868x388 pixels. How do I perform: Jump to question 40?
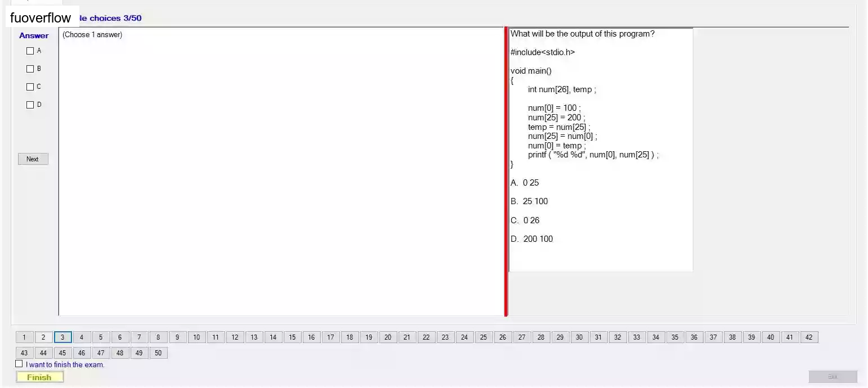pyautogui.click(x=771, y=337)
